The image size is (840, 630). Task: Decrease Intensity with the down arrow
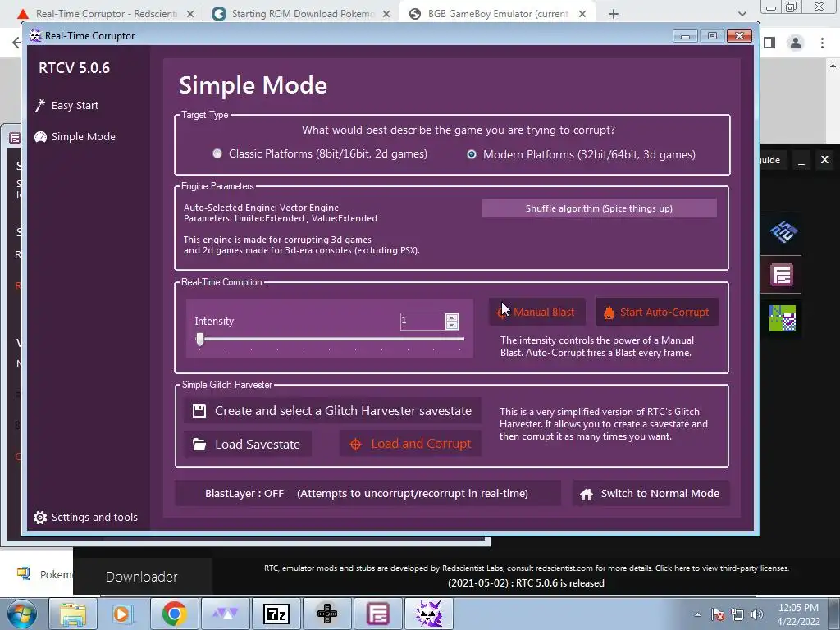[452, 325]
